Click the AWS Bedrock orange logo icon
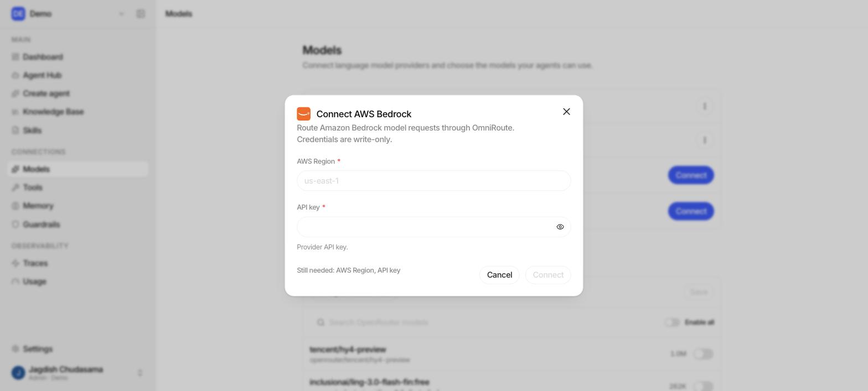 (304, 114)
